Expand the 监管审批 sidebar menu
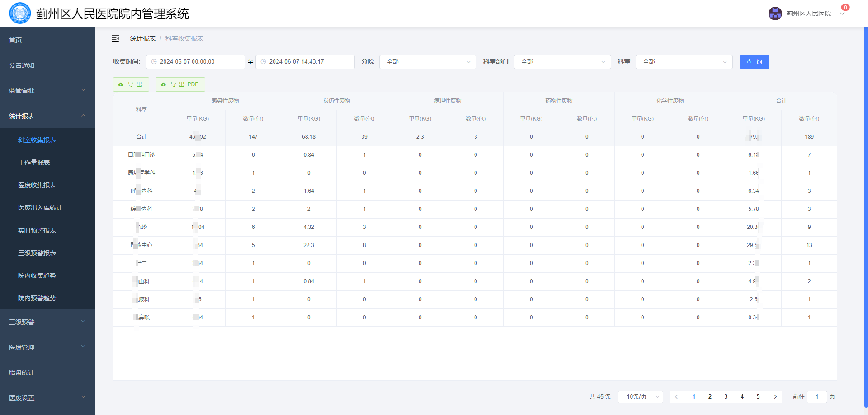Image resolution: width=868 pixels, height=415 pixels. click(47, 91)
